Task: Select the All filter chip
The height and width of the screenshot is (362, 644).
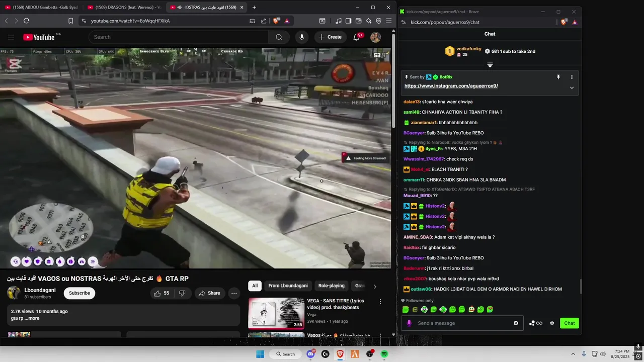Action: click(x=255, y=286)
